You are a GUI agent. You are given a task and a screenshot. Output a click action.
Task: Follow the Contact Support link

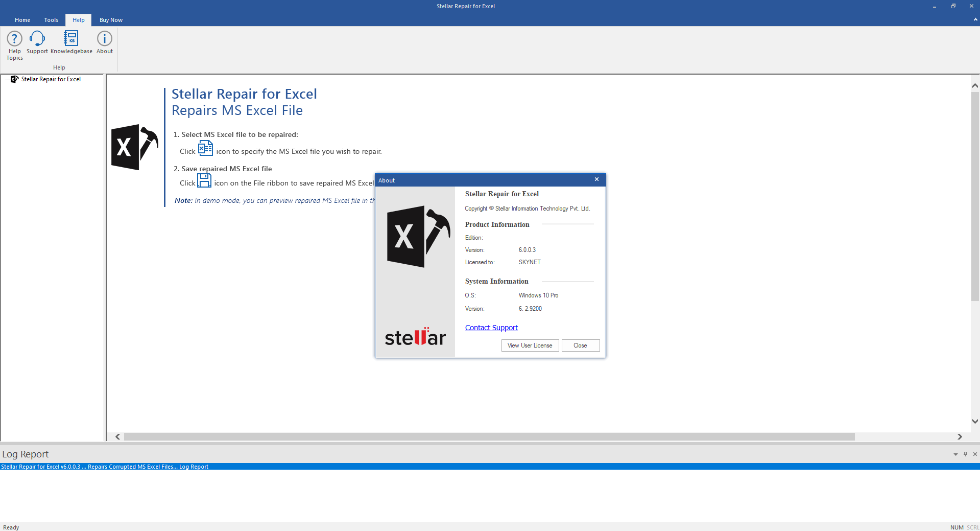click(x=491, y=328)
